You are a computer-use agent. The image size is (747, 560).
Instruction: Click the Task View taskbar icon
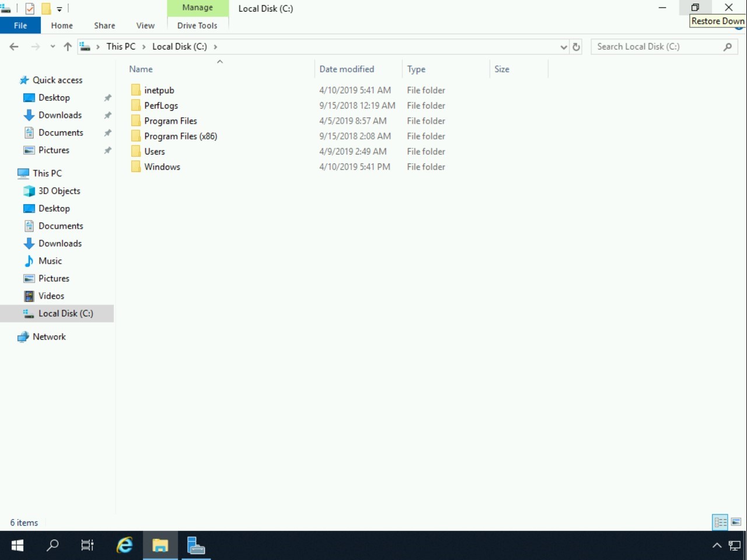click(88, 545)
